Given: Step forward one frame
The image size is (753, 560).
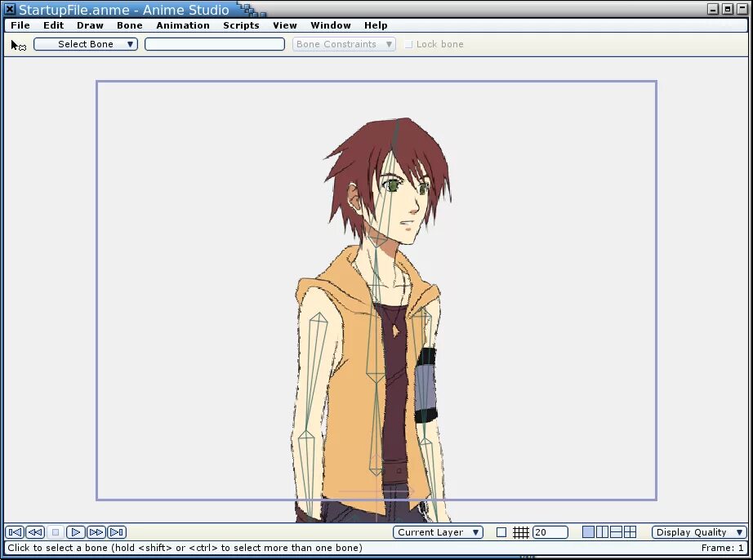Looking at the screenshot, I should pyautogui.click(x=96, y=532).
